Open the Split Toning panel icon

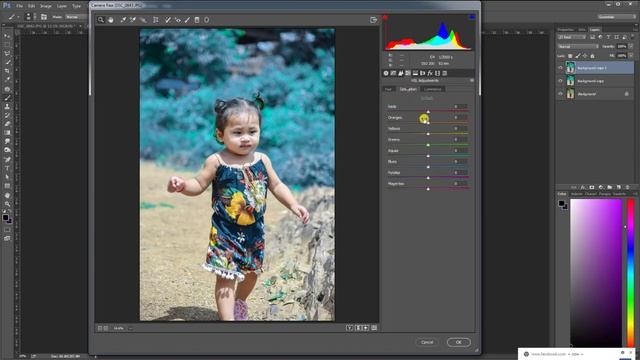coord(415,73)
